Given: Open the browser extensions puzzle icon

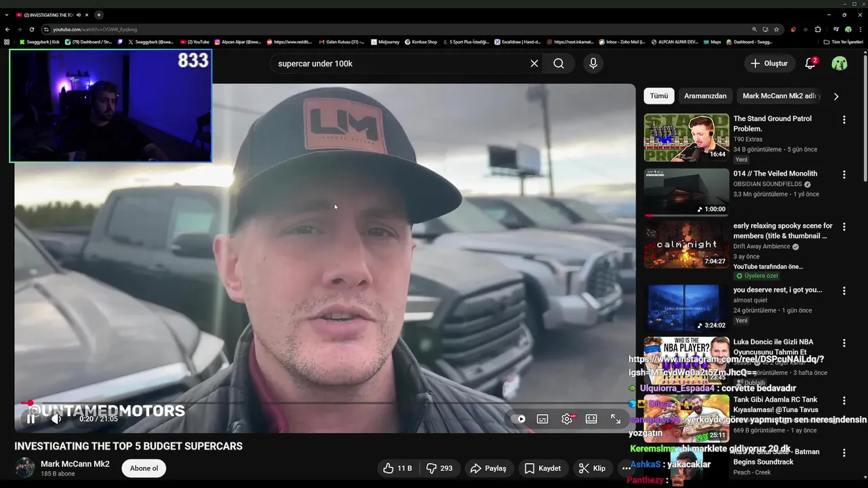Looking at the screenshot, I should click(818, 29).
